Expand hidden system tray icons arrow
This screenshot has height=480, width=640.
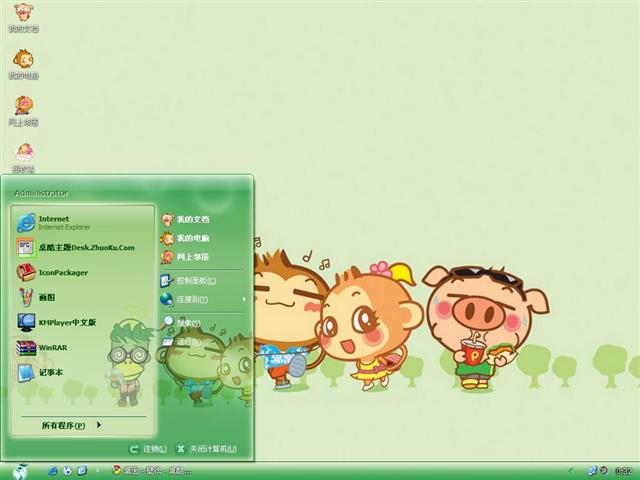point(570,471)
